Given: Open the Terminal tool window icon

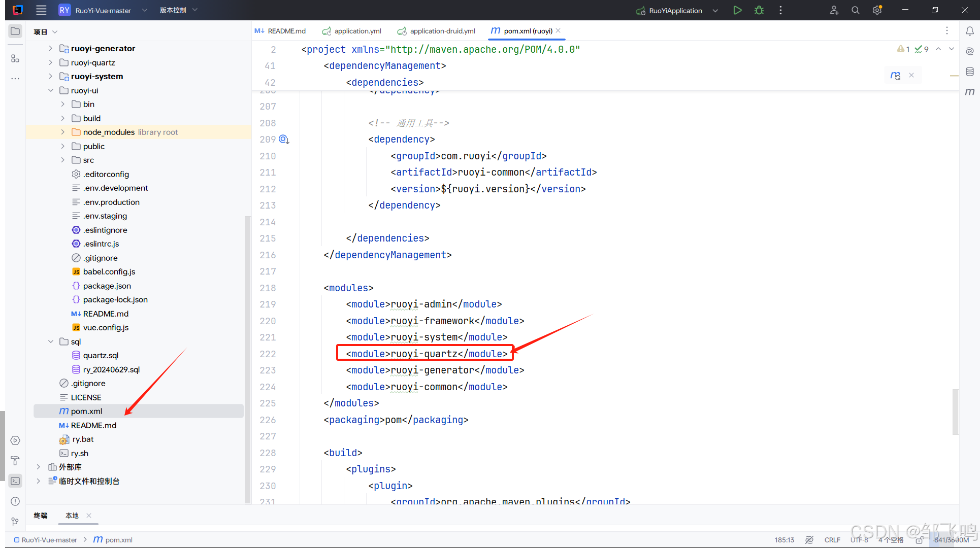Looking at the screenshot, I should (15, 481).
